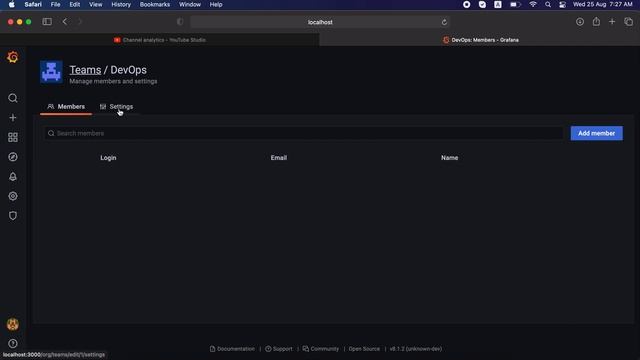Open the Configuration gear icon
The image size is (640, 360).
pyautogui.click(x=13, y=196)
